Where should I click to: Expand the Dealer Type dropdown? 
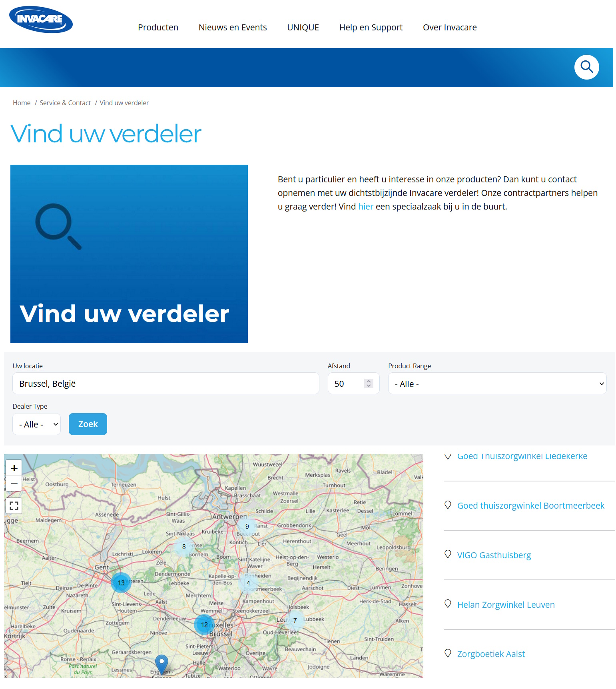click(36, 424)
